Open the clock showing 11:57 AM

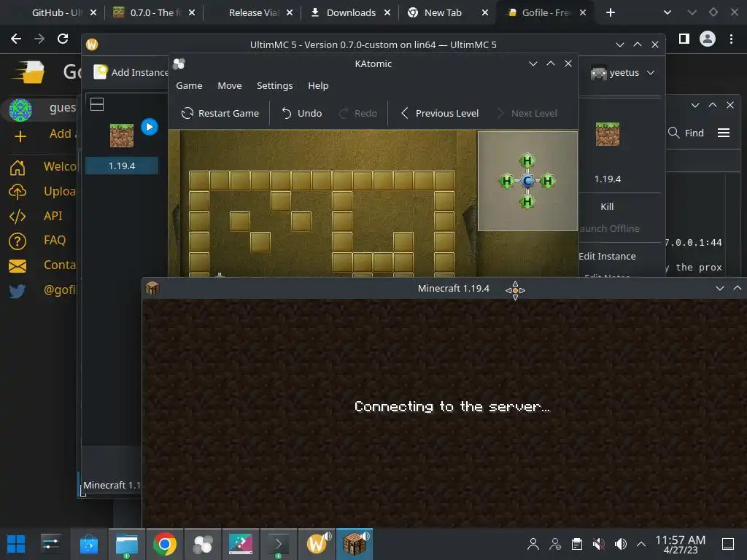681,544
